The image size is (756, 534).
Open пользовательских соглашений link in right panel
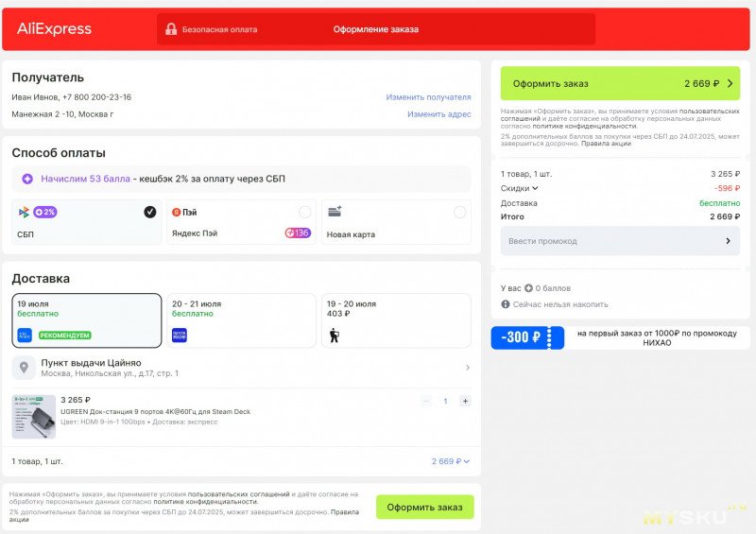620,114
